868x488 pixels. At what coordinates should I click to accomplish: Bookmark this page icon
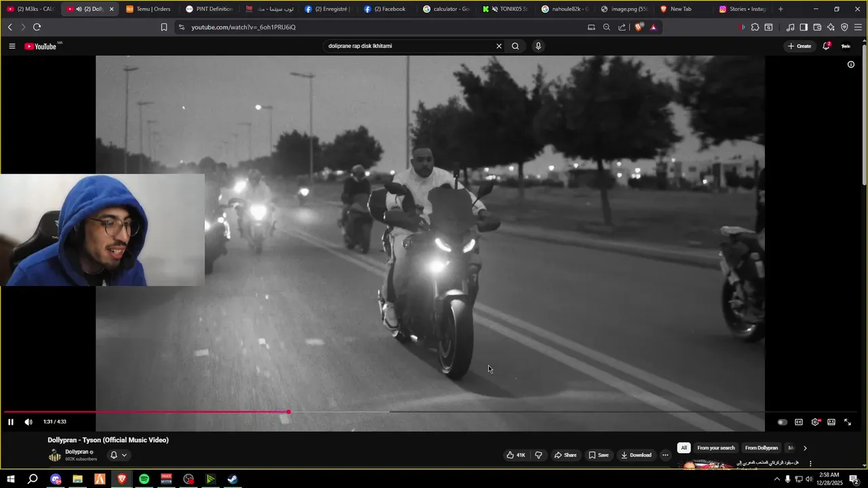pyautogui.click(x=164, y=27)
